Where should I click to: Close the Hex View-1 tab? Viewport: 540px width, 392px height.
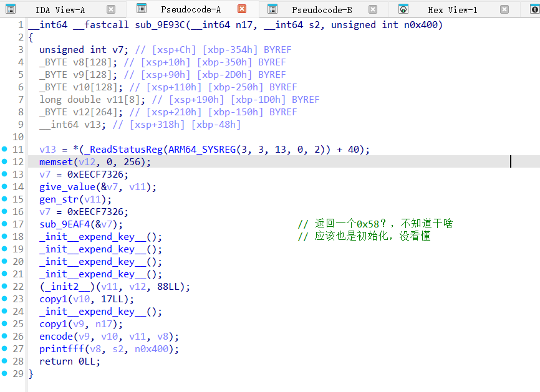click(x=504, y=9)
